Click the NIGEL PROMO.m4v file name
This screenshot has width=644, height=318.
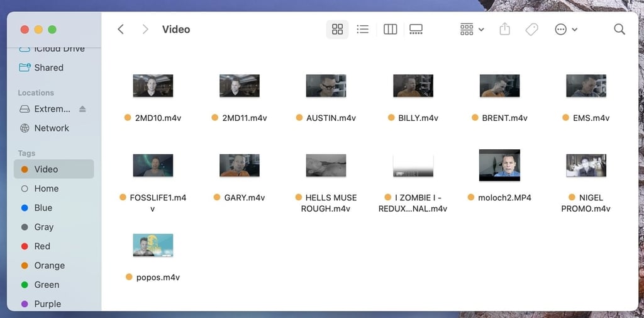pyautogui.click(x=586, y=203)
